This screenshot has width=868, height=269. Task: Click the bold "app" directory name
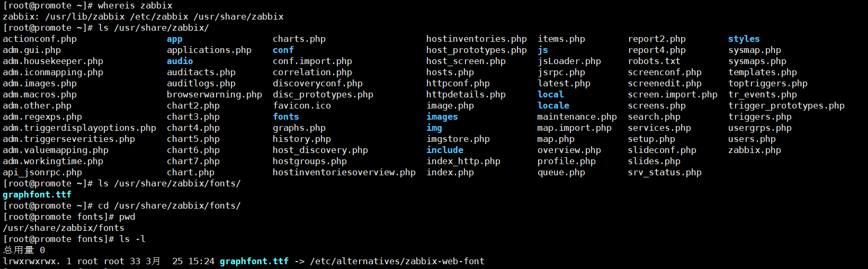[x=174, y=39]
